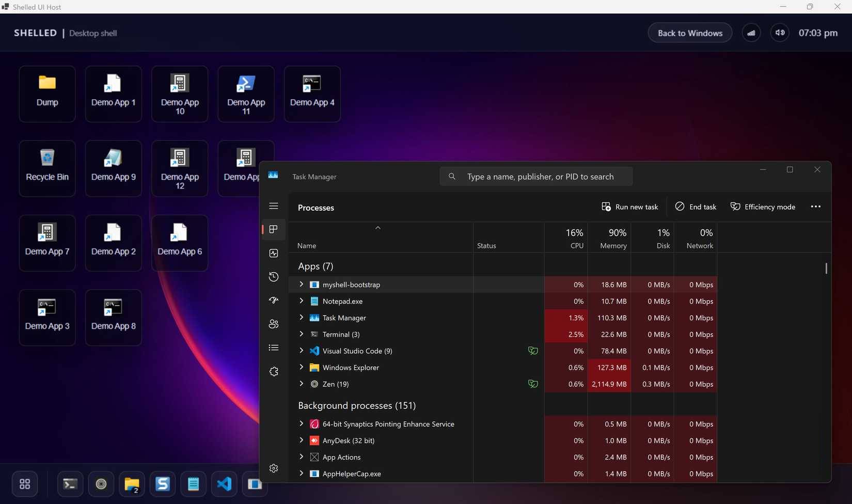Open the Users section of Task Manager
852x504 pixels.
273,324
